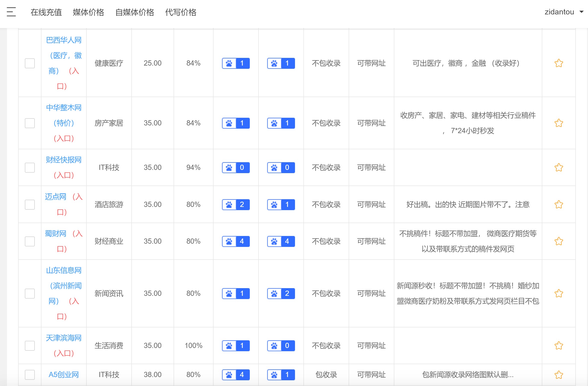Screen dimensions: 588x386
Task: Click the 健康医疗 category cell
Action: (x=109, y=63)
